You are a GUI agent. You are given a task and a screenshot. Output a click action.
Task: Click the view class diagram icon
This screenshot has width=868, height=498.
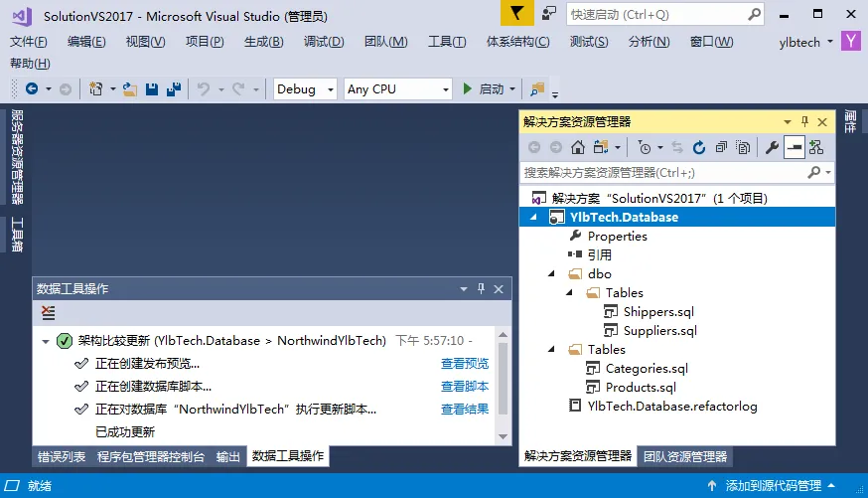816,147
